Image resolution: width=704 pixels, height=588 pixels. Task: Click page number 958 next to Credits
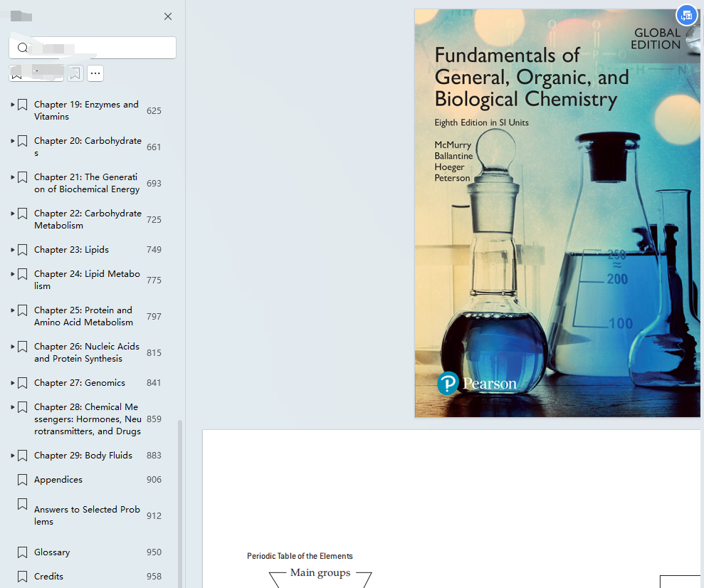point(154,577)
